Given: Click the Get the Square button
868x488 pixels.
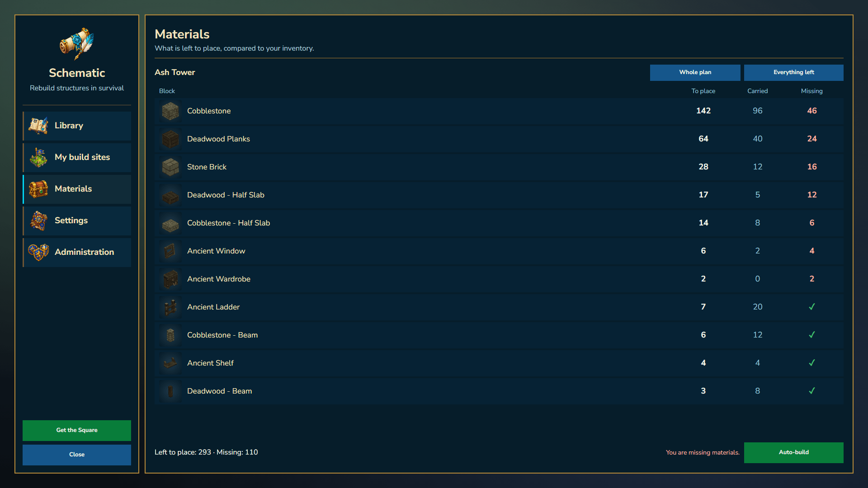Looking at the screenshot, I should click(x=77, y=430).
